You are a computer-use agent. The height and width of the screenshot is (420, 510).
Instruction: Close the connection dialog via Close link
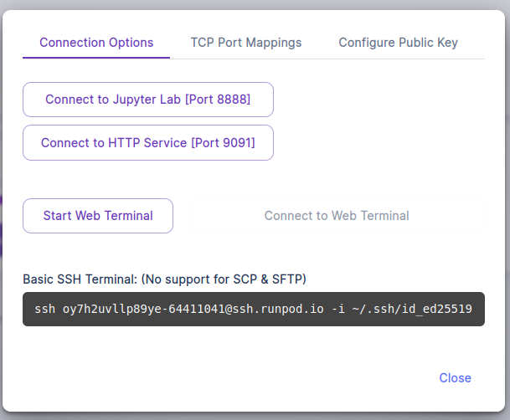tap(455, 377)
